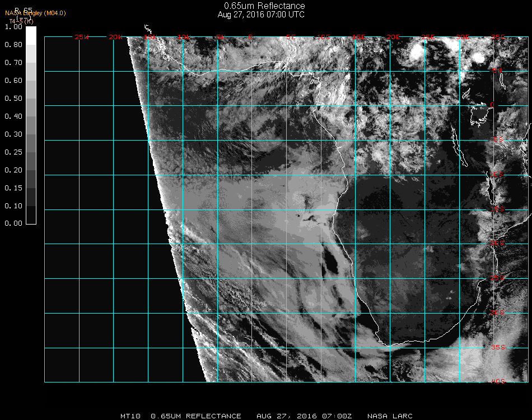Click the 35S latitude label
The image size is (532, 420).
pyautogui.click(x=498, y=347)
